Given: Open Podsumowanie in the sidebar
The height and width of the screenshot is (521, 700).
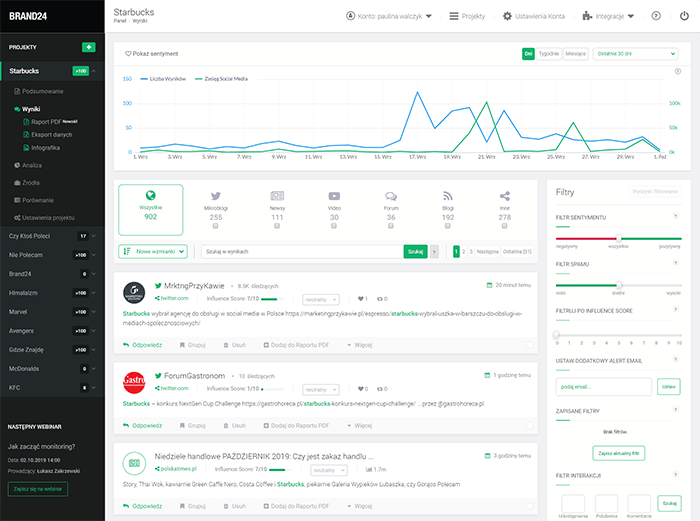Looking at the screenshot, I should coord(39,91).
